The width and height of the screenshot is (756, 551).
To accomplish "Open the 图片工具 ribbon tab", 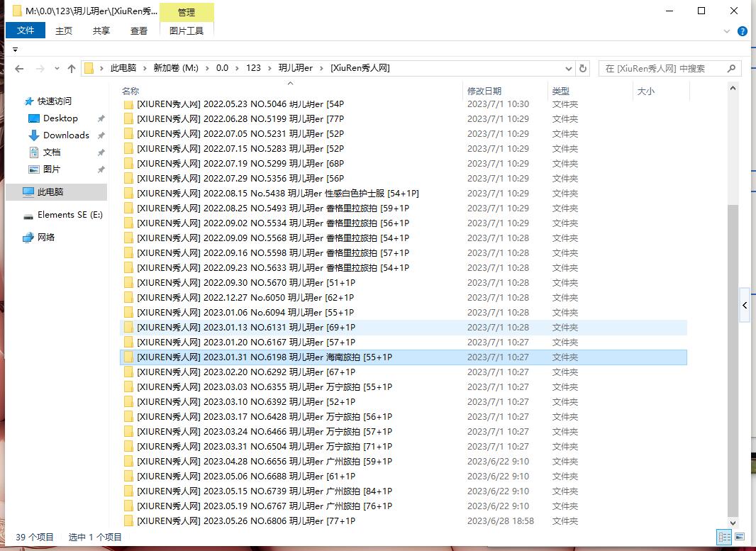I will click(x=187, y=31).
